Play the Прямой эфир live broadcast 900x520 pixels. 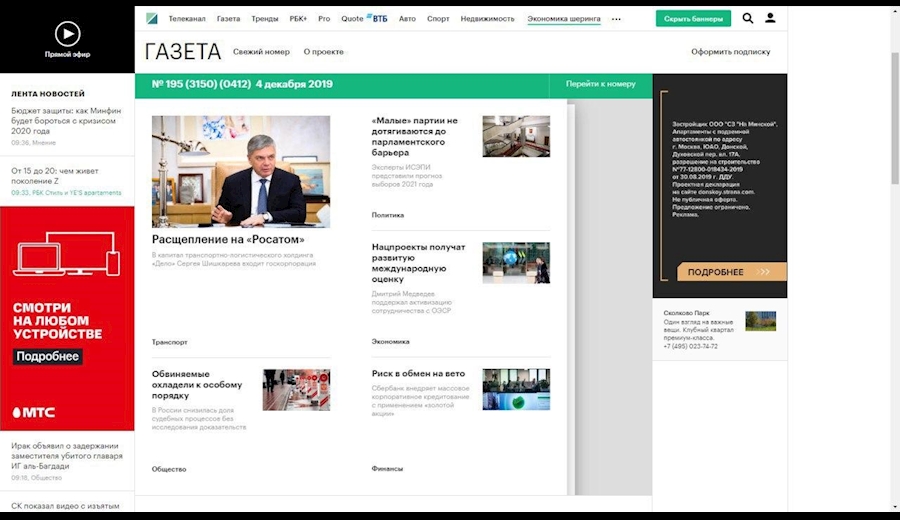point(67,34)
